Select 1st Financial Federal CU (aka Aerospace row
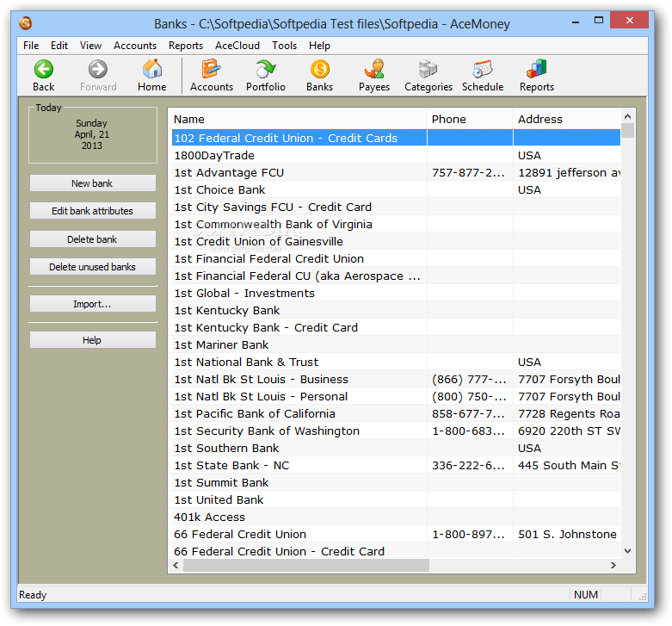 (395, 276)
